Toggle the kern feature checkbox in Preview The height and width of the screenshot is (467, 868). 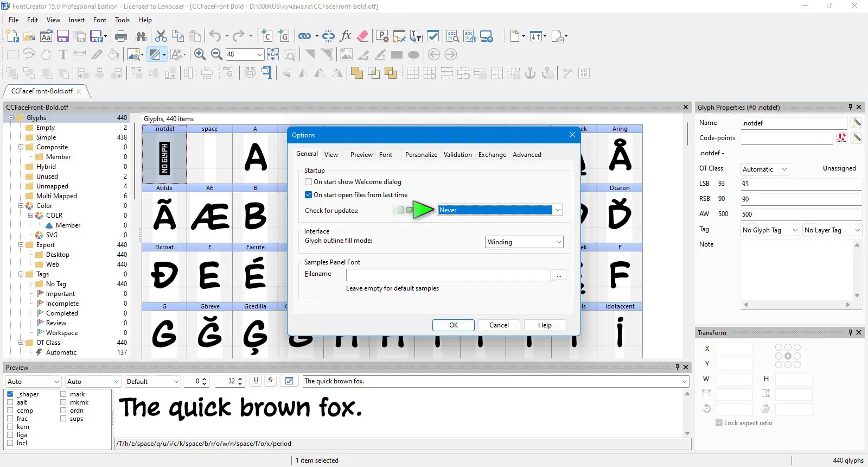click(x=10, y=427)
